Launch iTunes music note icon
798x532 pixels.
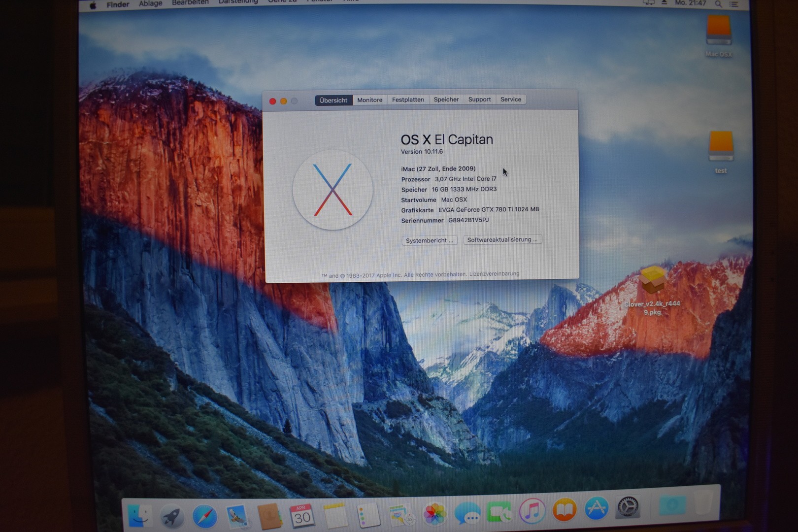[532, 511]
